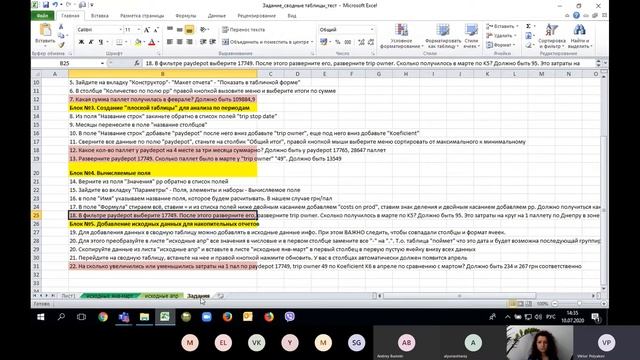The height and width of the screenshot is (360, 640).
Task: Switch to the Данные ribbon tab
Action: [217, 16]
